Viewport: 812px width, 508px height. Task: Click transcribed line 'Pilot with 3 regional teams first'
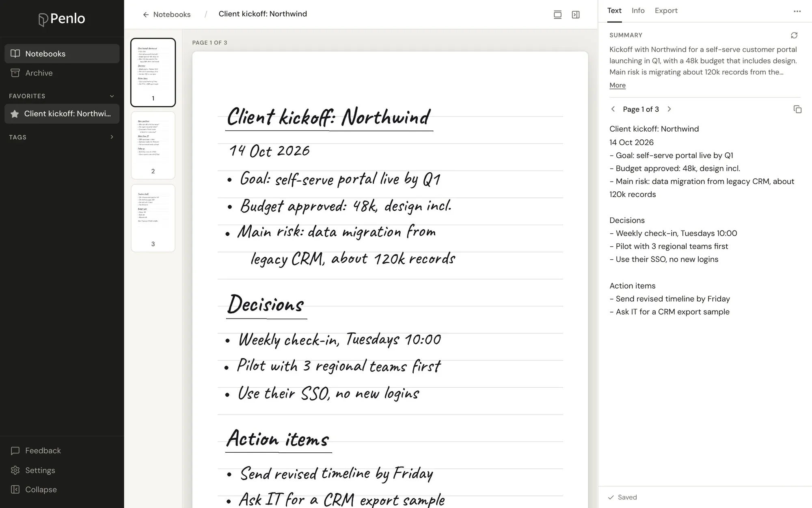coord(669,246)
